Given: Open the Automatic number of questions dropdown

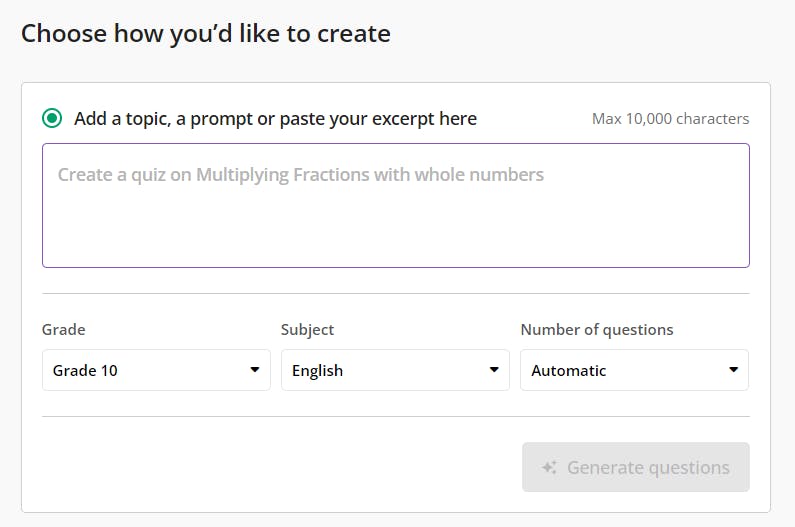Looking at the screenshot, I should [x=634, y=370].
